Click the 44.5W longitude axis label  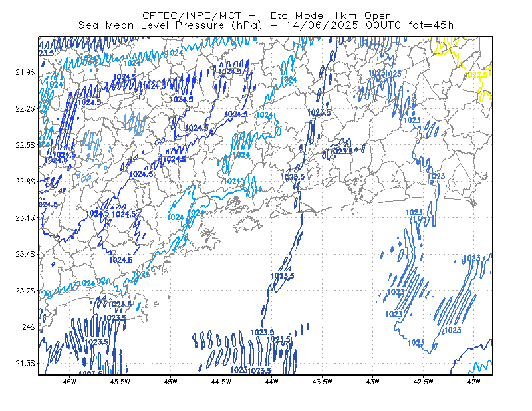(x=221, y=382)
